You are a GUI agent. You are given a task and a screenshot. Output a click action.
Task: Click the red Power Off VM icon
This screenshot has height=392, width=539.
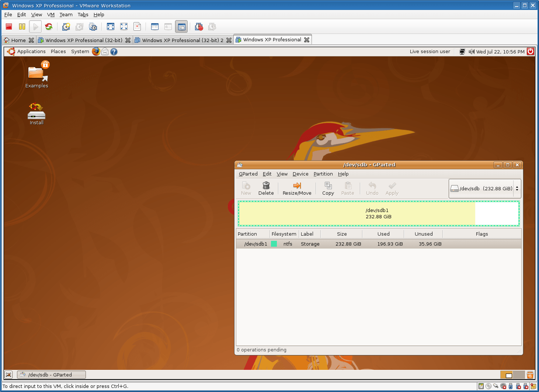click(x=9, y=27)
